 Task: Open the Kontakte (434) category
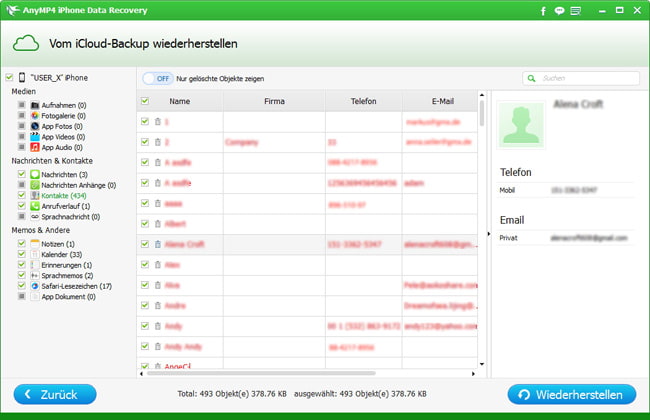pyautogui.click(x=64, y=196)
